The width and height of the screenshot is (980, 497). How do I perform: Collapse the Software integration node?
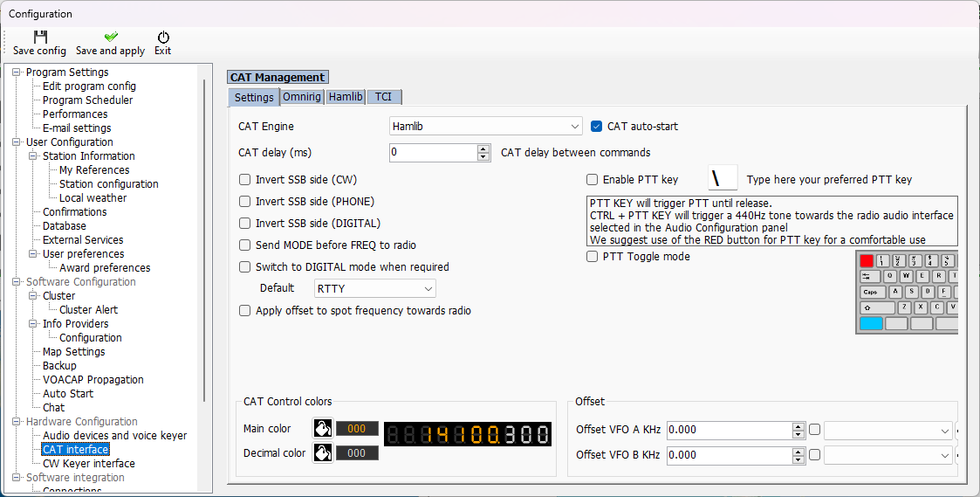click(17, 478)
